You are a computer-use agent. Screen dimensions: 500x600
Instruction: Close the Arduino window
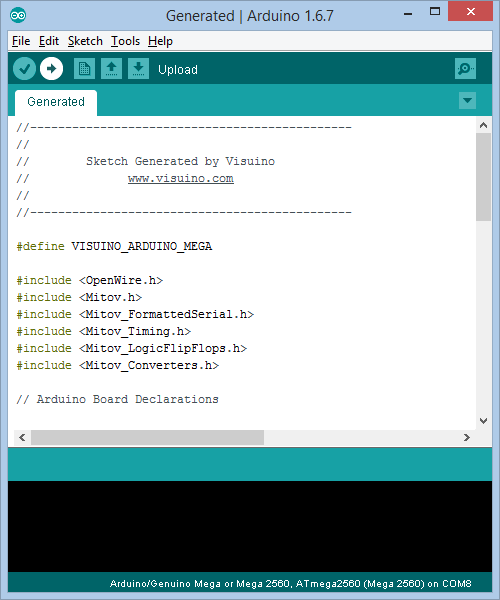click(471, 11)
